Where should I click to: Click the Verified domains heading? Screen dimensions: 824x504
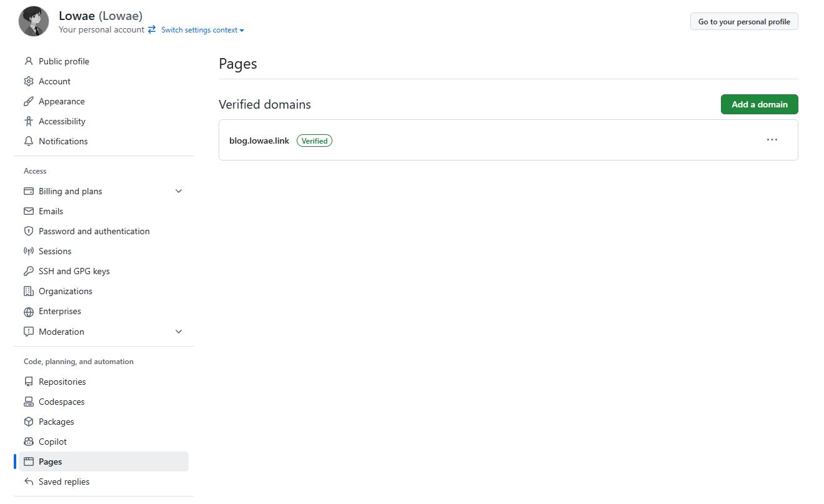coord(265,104)
